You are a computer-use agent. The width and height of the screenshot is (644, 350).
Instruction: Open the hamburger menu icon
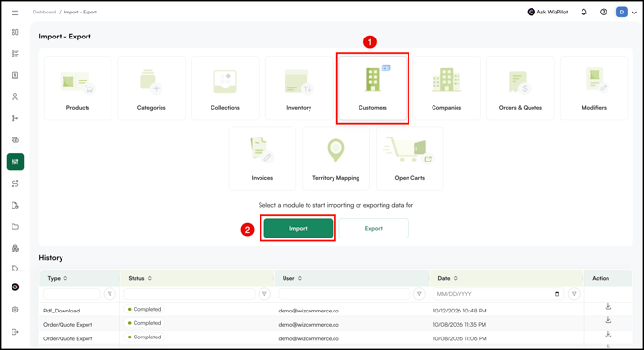coord(15,12)
